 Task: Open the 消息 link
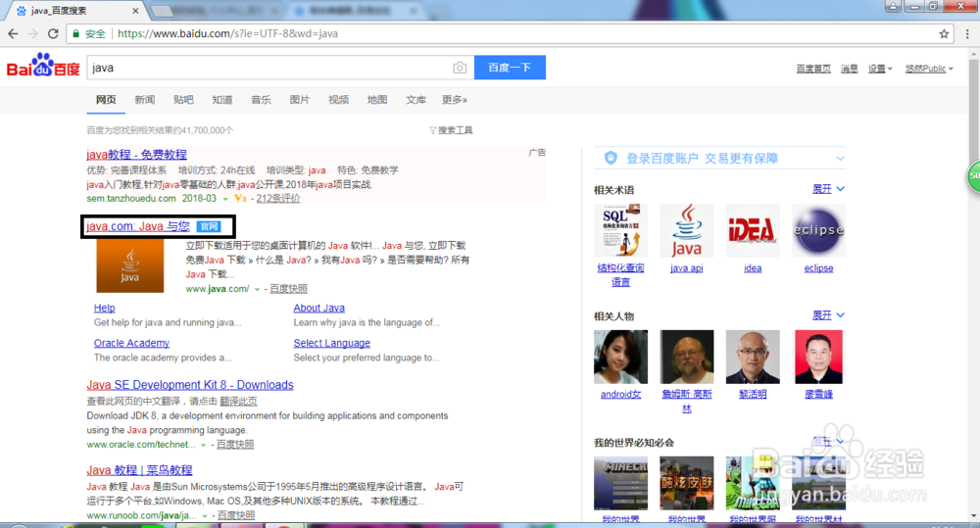(x=850, y=69)
